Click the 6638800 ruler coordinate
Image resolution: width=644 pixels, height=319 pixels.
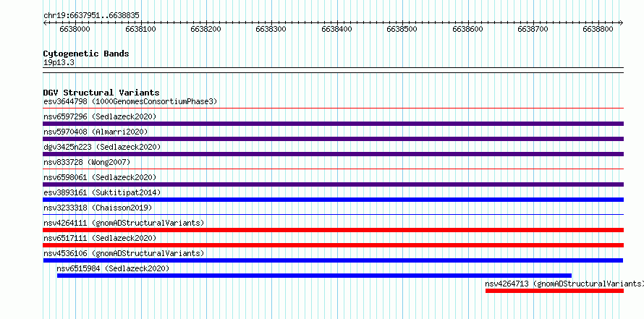[x=598, y=29]
